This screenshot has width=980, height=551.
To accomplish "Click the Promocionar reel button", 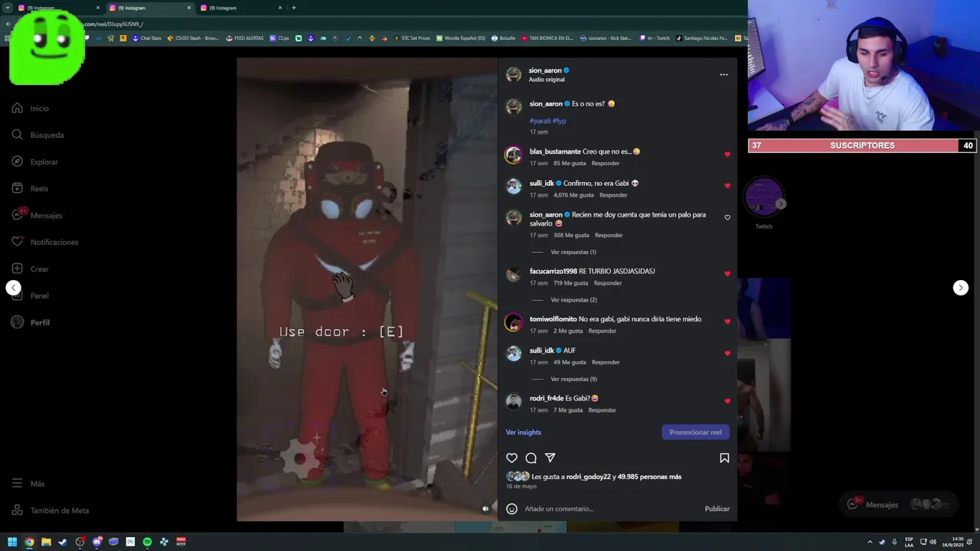I will [695, 432].
